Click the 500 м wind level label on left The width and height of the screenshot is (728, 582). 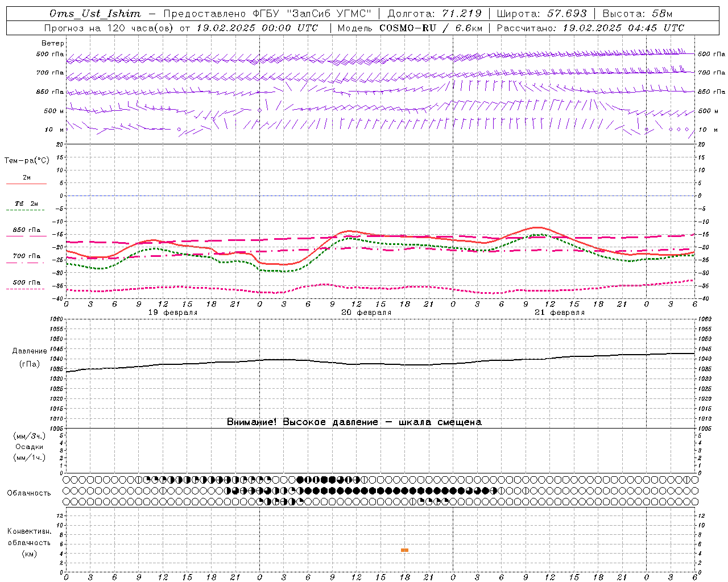point(54,111)
